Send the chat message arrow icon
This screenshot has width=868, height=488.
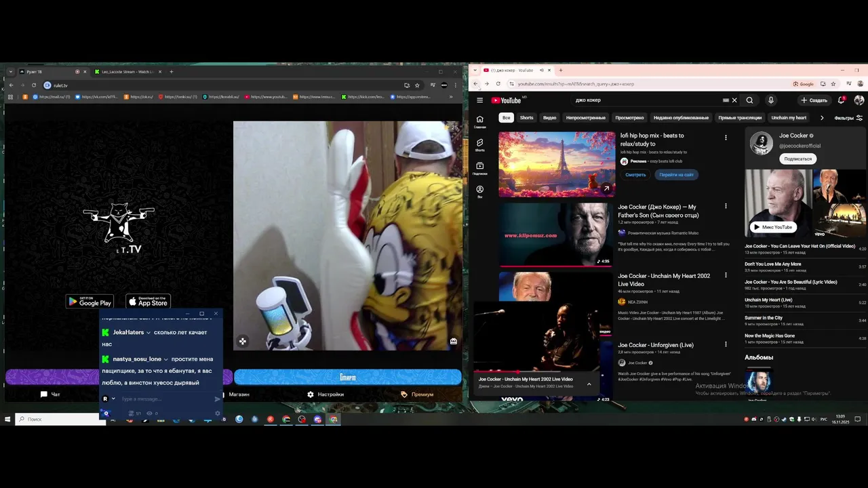click(217, 399)
